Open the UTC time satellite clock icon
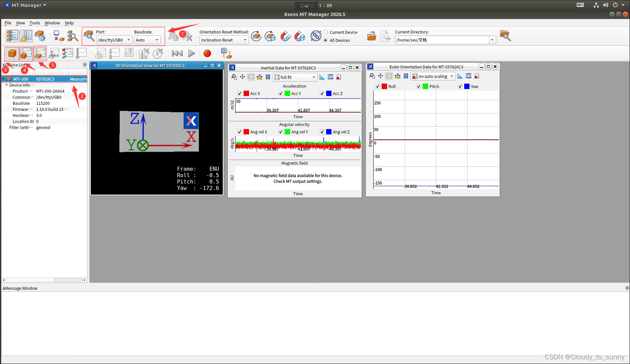This screenshot has height=364, width=630. click(158, 54)
